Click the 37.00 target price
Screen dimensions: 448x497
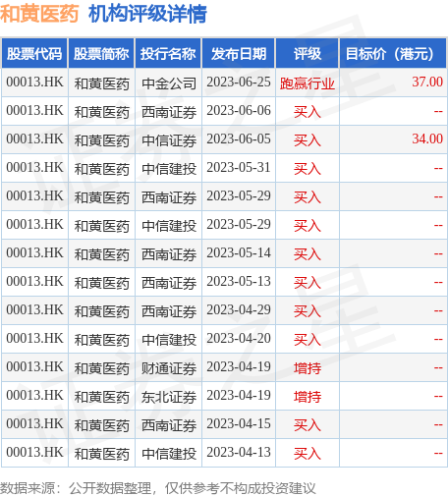click(x=427, y=82)
